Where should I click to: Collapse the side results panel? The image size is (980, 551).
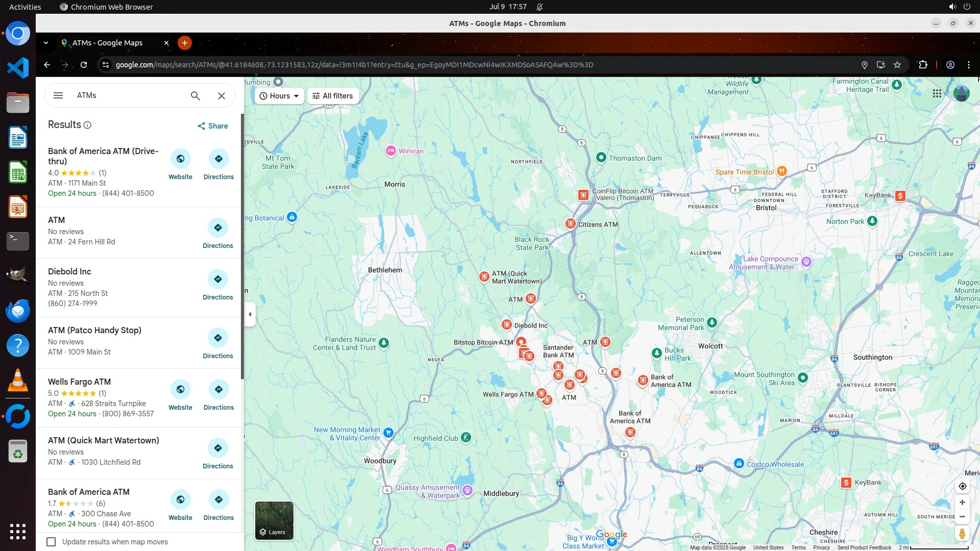tap(250, 314)
